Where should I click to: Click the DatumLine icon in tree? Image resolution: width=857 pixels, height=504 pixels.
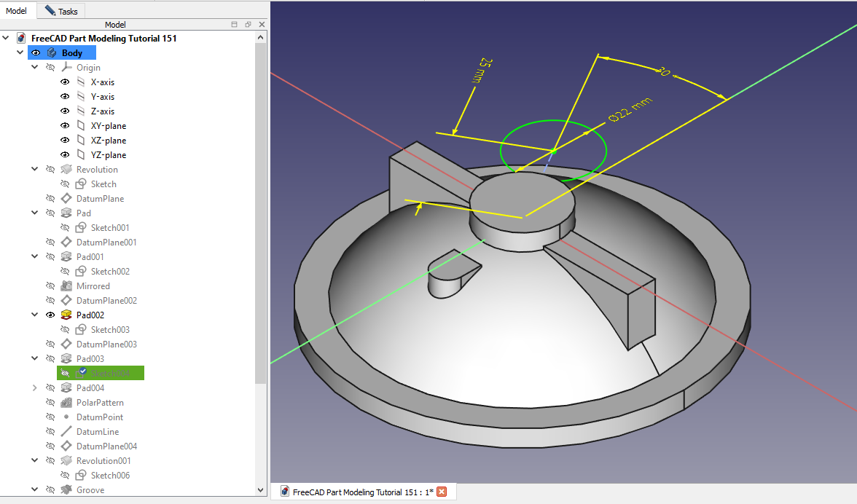pos(66,432)
